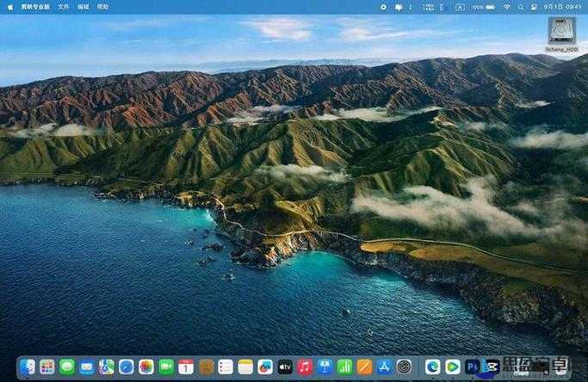Click the date and time 9月1日
This screenshot has width=588, height=382.
click(x=562, y=7)
